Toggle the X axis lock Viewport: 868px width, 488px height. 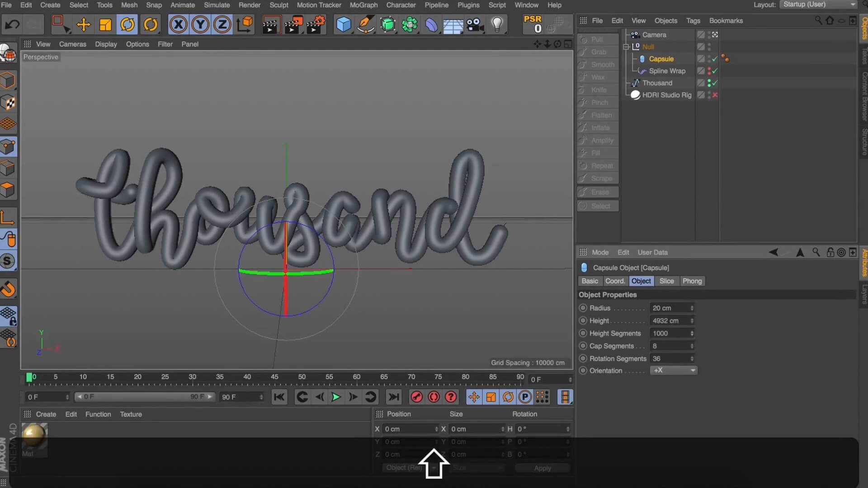(x=178, y=24)
